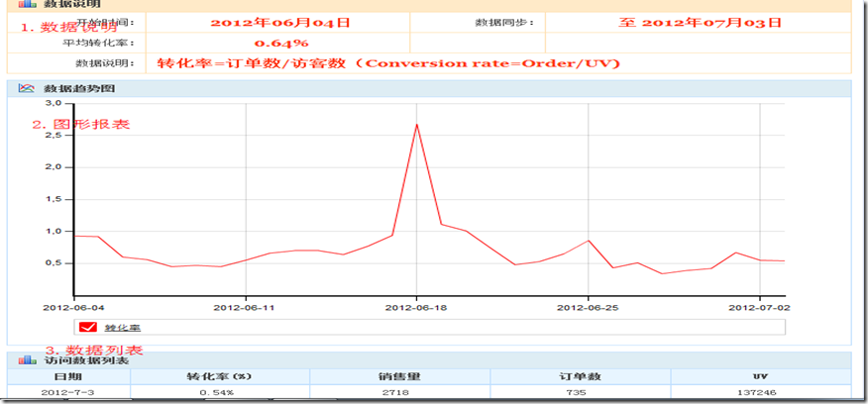Screen dimensions: 868x404
Task: Click the trend line icon beside 数据趋势图
Action: [x=27, y=88]
